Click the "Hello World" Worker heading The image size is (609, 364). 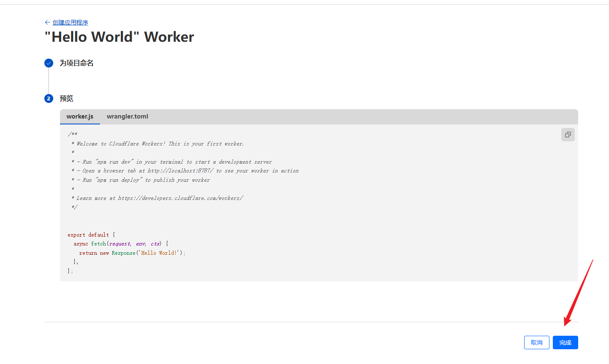point(119,37)
